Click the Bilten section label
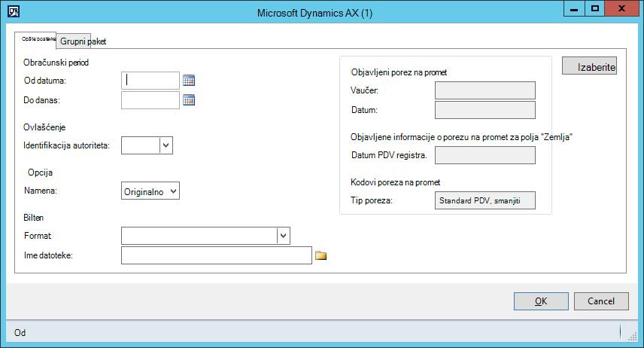 33,218
